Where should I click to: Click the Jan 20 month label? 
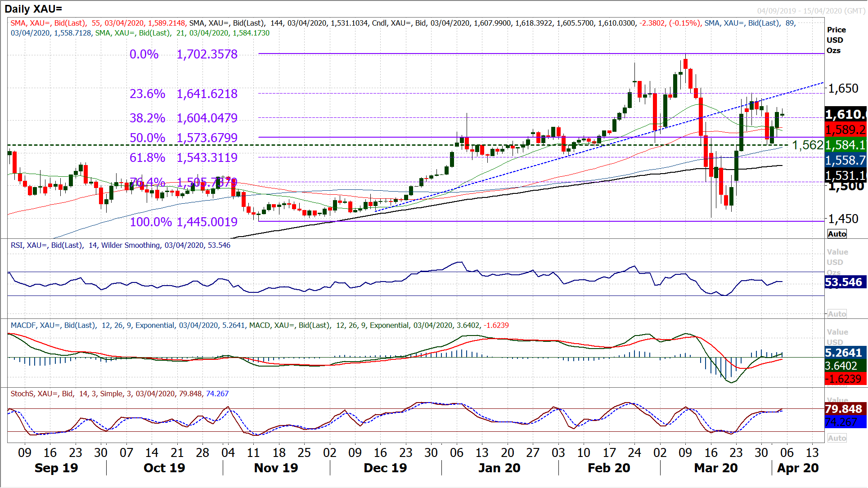click(499, 468)
